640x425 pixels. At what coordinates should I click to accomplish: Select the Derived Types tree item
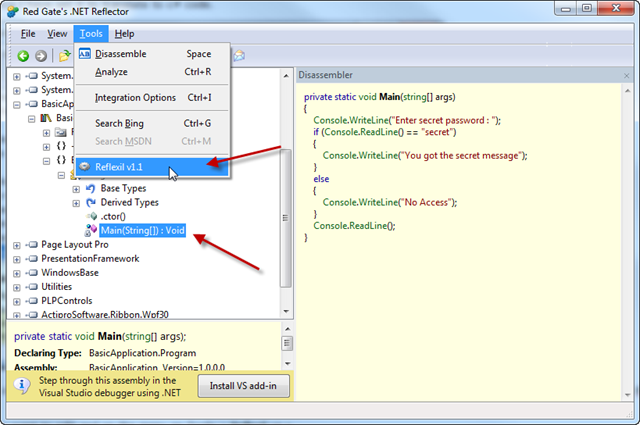(x=129, y=202)
